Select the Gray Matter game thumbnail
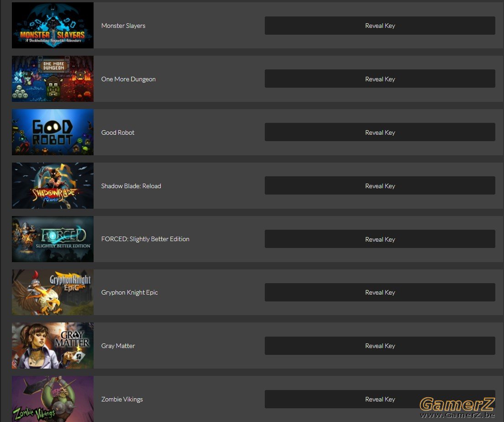The width and height of the screenshot is (504, 422). 52,346
